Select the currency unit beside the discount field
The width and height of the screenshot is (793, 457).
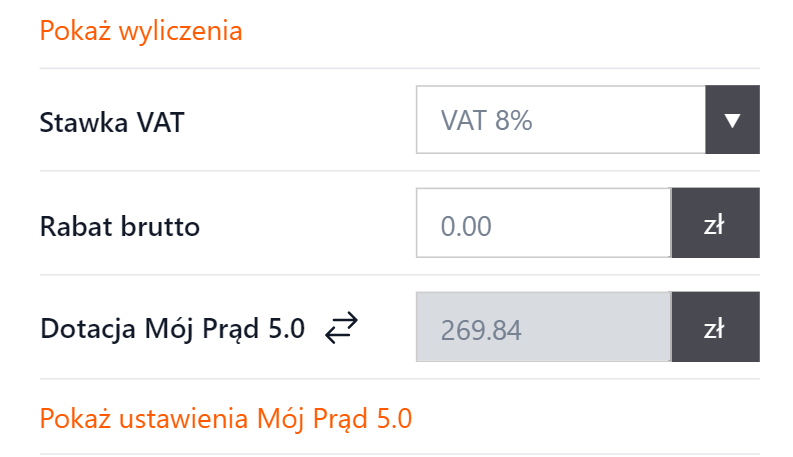(714, 225)
